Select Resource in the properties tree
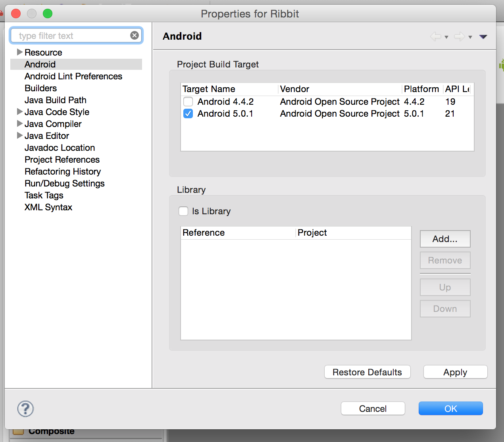The height and width of the screenshot is (442, 504). coord(43,52)
